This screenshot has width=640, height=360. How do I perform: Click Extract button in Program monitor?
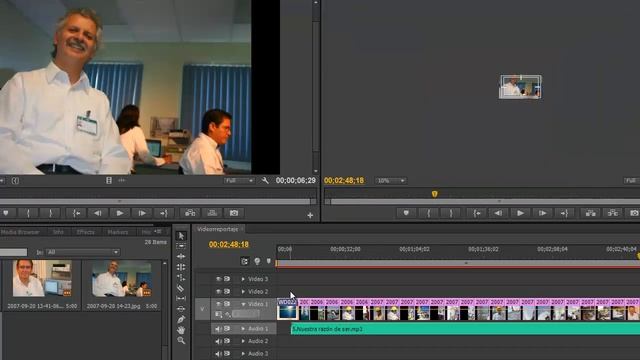(613, 213)
